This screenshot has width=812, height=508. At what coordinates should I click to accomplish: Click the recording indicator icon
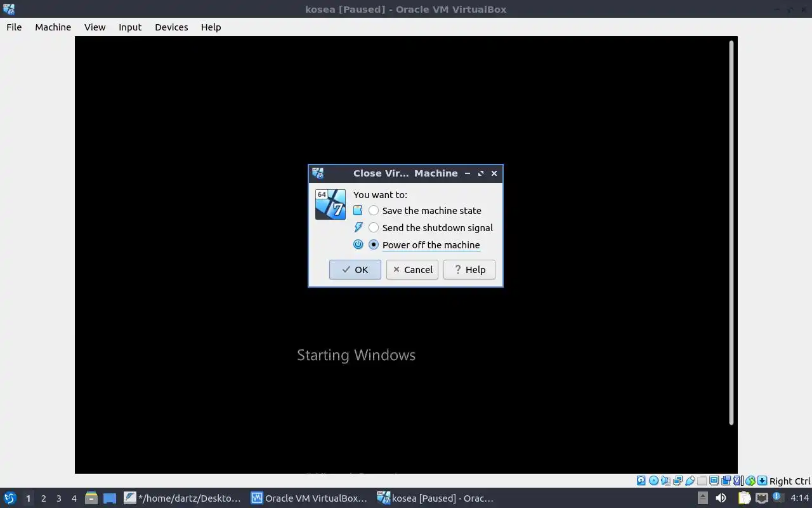(x=726, y=481)
